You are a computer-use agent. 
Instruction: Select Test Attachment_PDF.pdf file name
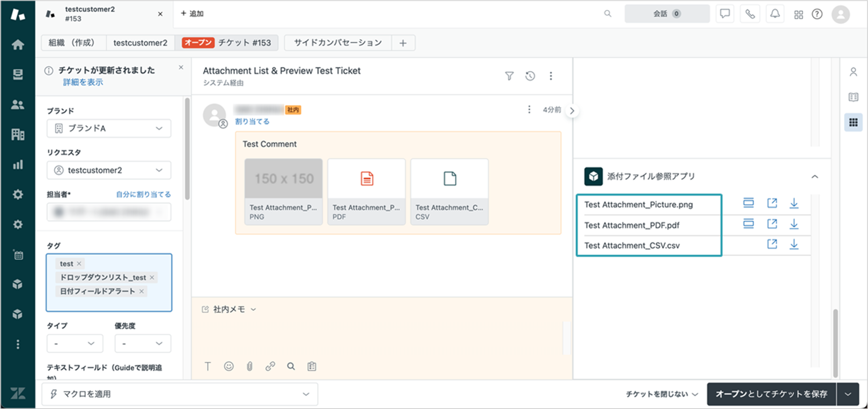coord(632,225)
